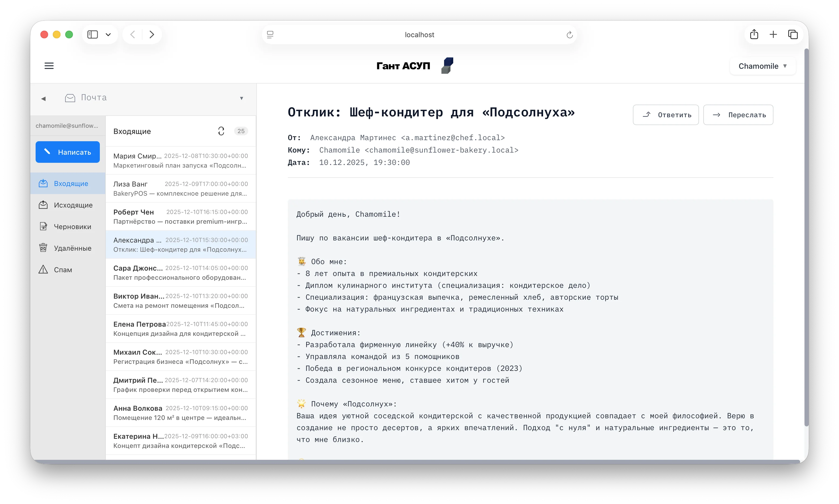This screenshot has width=839, height=504.
Task: Open the hamburger menu icon
Action: pos(49,66)
